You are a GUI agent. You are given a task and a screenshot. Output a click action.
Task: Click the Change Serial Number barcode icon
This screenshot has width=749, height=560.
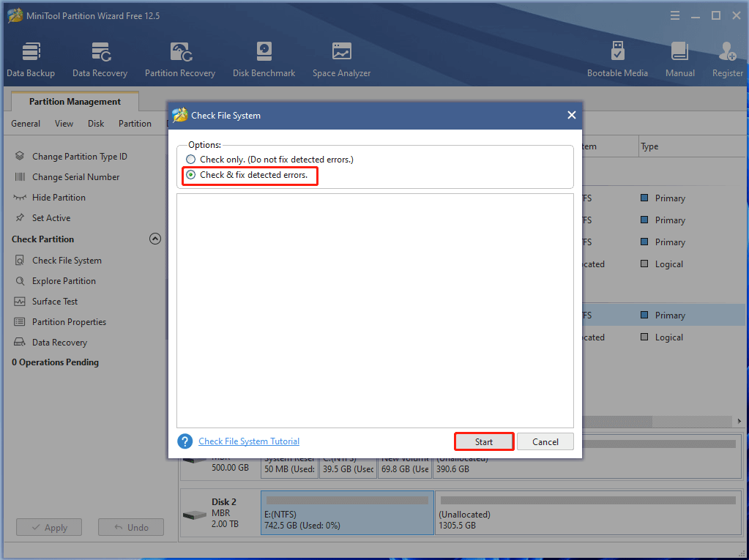20,176
